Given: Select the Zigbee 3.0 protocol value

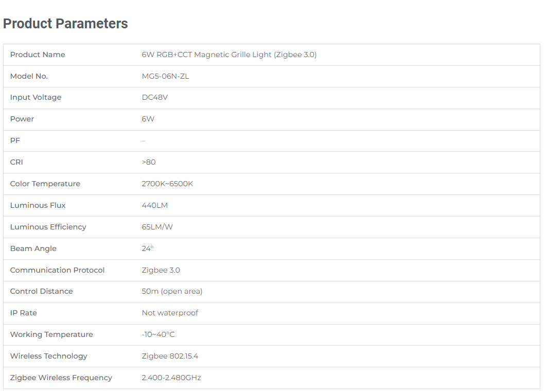Looking at the screenshot, I should click(161, 270).
